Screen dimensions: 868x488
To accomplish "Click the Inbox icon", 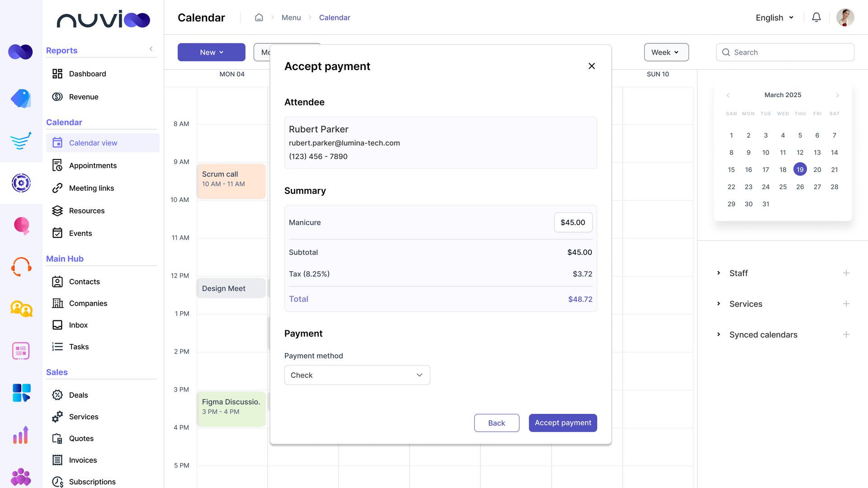I will click(x=57, y=325).
